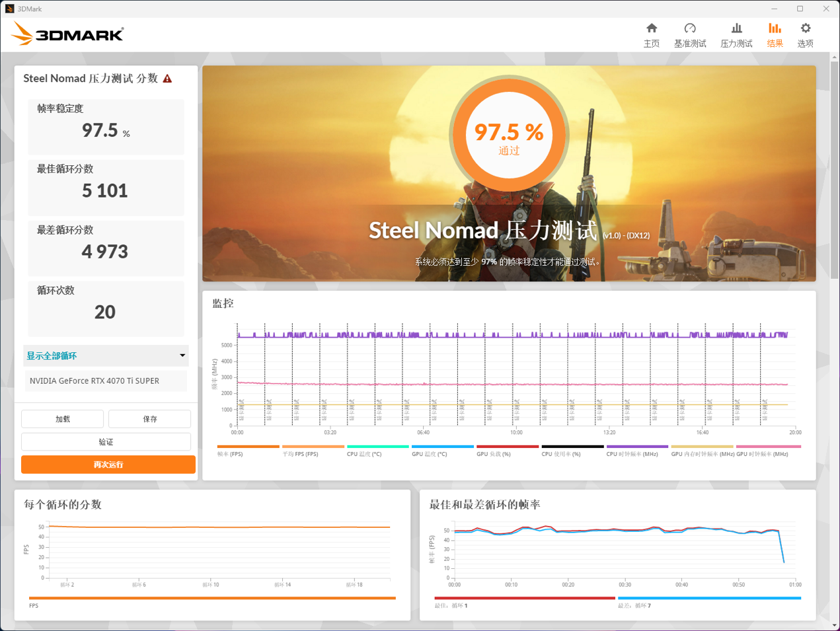Go to the 主页 home icon

[651, 28]
